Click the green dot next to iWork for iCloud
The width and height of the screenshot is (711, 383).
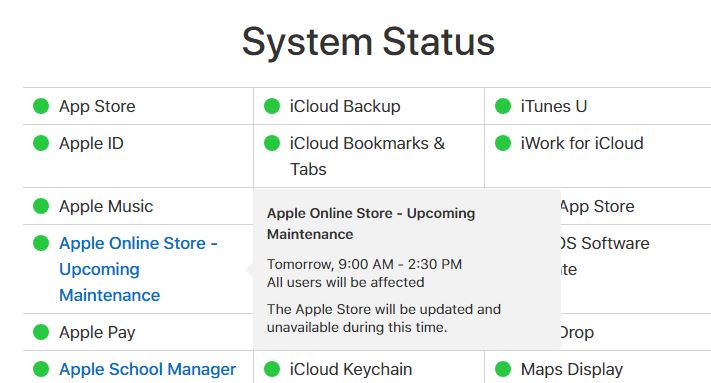pos(503,143)
